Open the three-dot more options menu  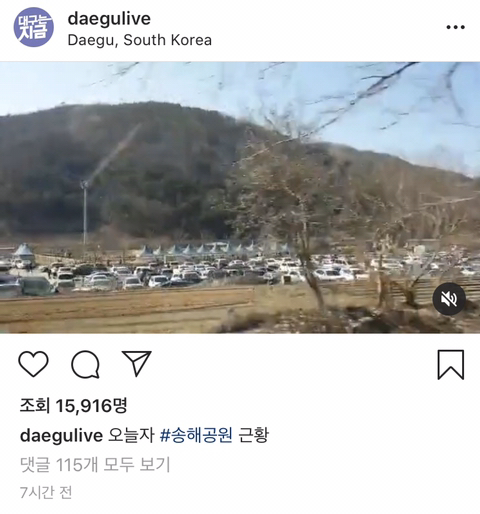point(456,27)
